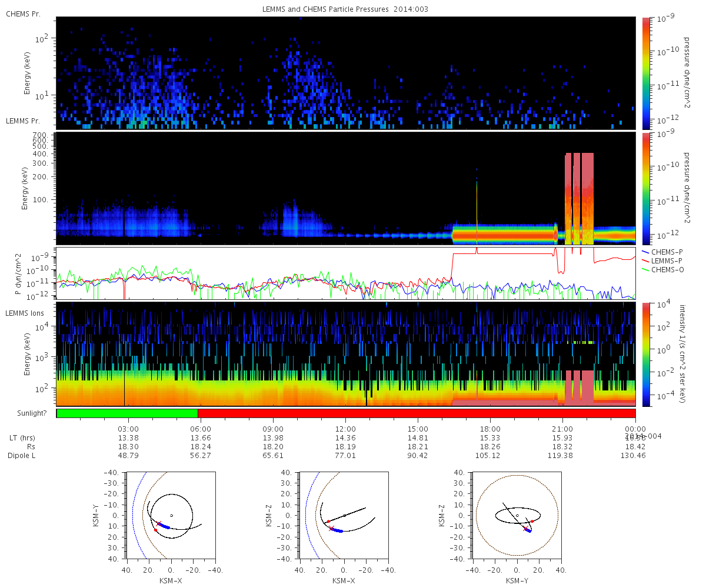The image size is (706, 588).
Task: Click the 21:00 time axis label
Action: pyautogui.click(x=563, y=429)
